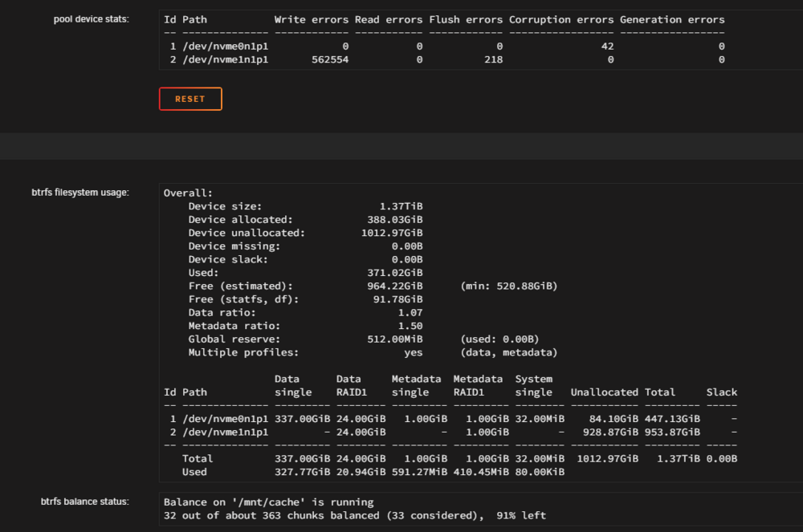Click the 562554 write errors value

[330, 59]
